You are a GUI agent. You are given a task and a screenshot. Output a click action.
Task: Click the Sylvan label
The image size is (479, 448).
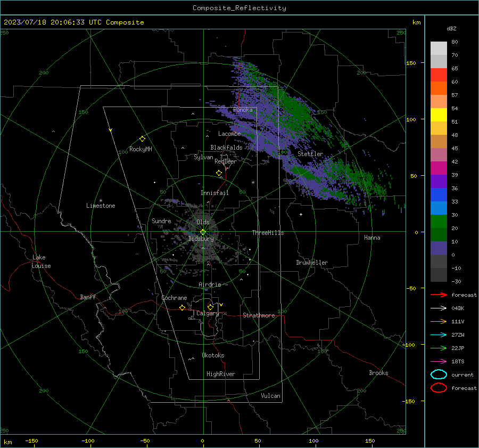[203, 157]
